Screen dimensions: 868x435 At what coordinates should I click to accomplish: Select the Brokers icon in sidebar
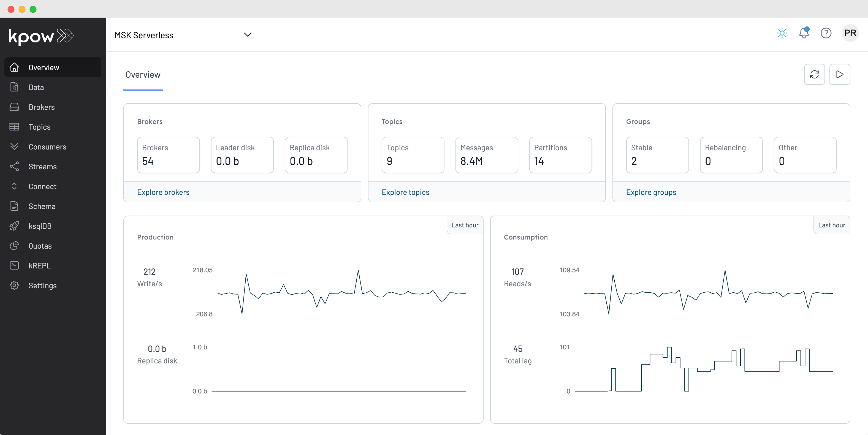tap(15, 107)
